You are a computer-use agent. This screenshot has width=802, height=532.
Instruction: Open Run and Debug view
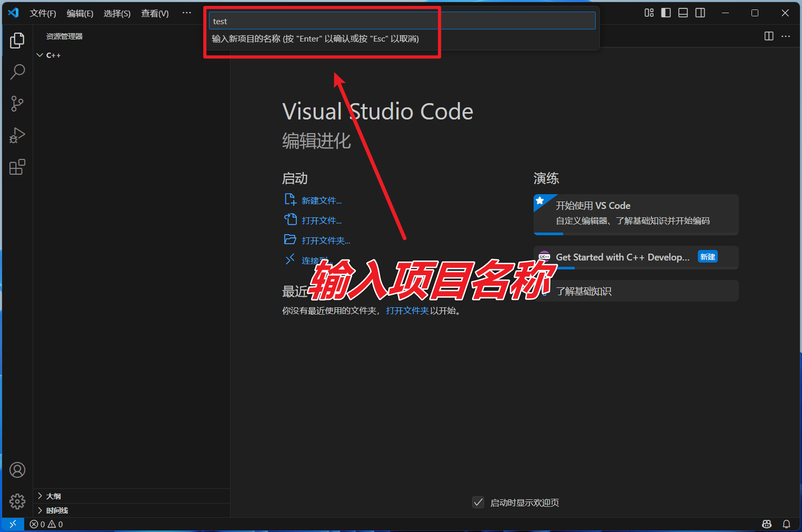(x=17, y=135)
